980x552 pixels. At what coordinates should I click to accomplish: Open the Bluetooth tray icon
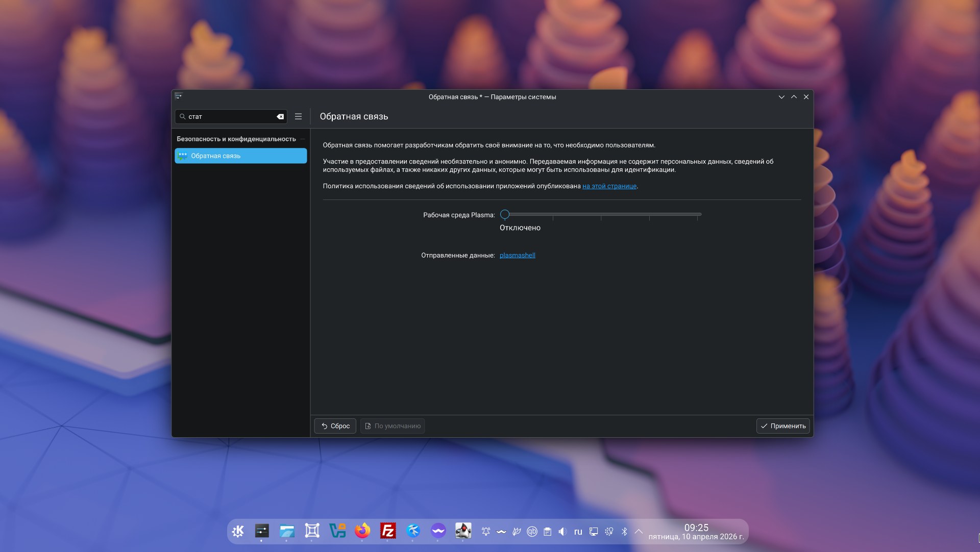[x=624, y=532]
